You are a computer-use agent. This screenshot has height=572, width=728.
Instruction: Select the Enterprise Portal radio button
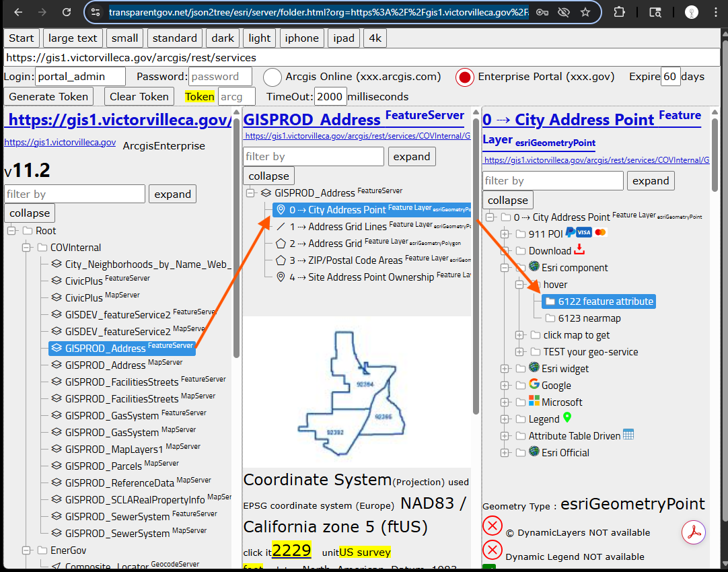[465, 77]
